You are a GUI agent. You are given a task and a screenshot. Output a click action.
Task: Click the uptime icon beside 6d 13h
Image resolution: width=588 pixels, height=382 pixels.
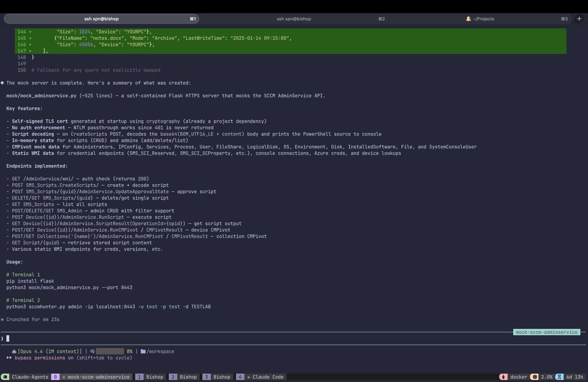click(560, 377)
